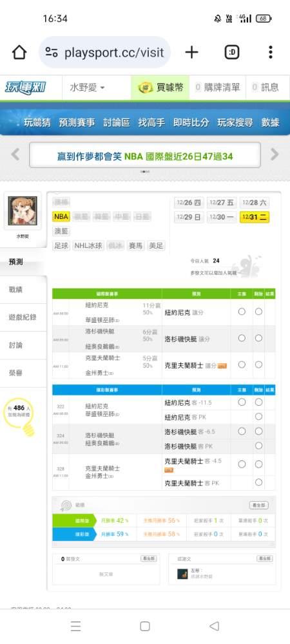Select the 澳籃 league tag
Image resolution: width=290 pixels, height=644 pixels.
point(61,231)
